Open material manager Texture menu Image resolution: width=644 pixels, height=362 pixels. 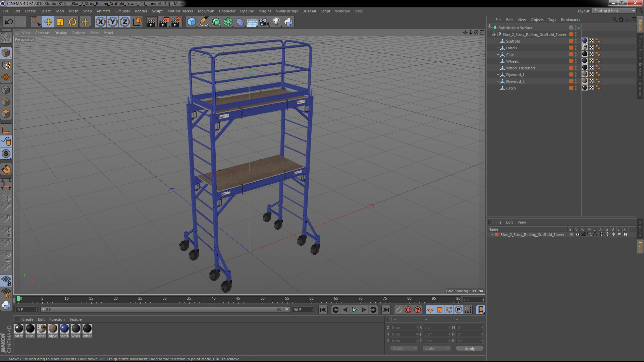coord(75,319)
